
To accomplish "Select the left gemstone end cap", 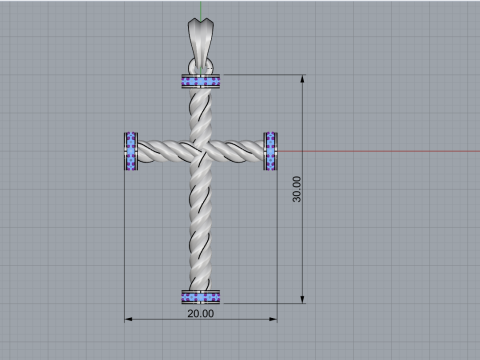I will 131,151.
